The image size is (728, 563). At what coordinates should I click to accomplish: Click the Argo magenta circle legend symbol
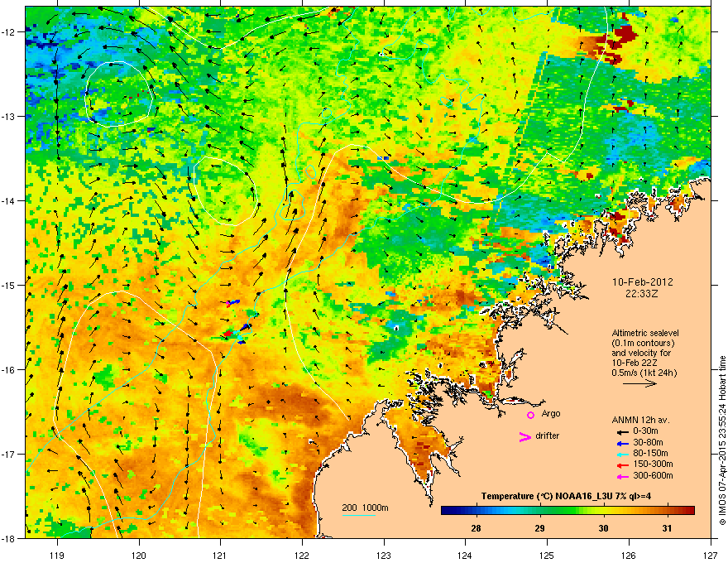(530, 415)
